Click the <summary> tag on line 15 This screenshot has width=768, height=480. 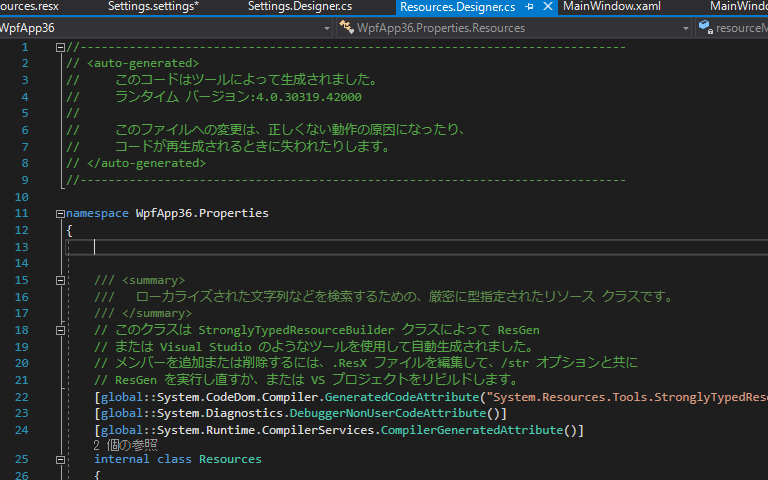pyautogui.click(x=154, y=280)
